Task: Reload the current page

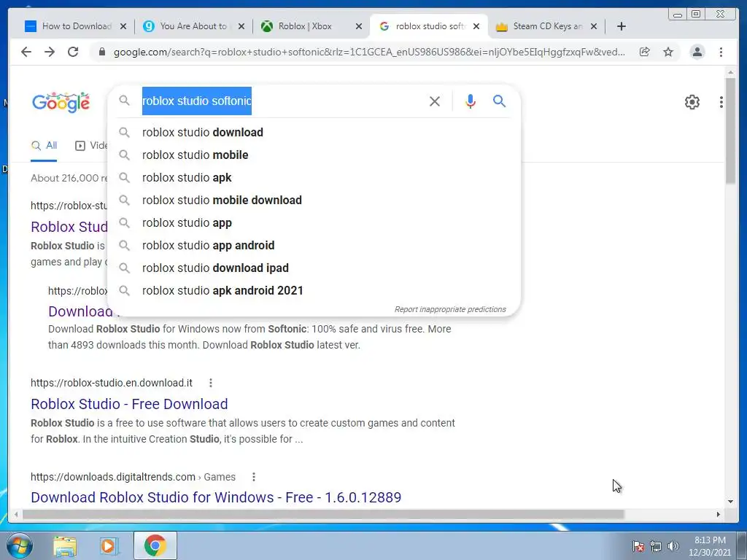Action: (73, 52)
